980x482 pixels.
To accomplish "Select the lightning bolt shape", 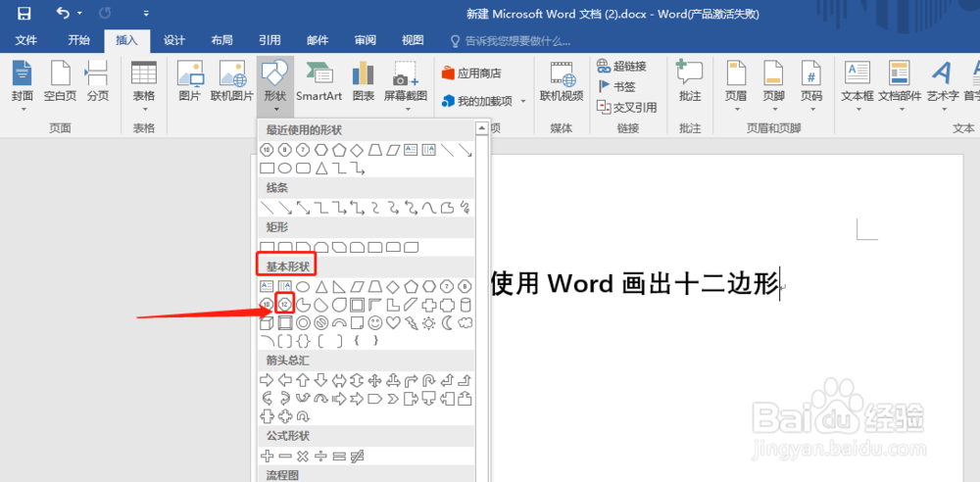I will tap(412, 322).
